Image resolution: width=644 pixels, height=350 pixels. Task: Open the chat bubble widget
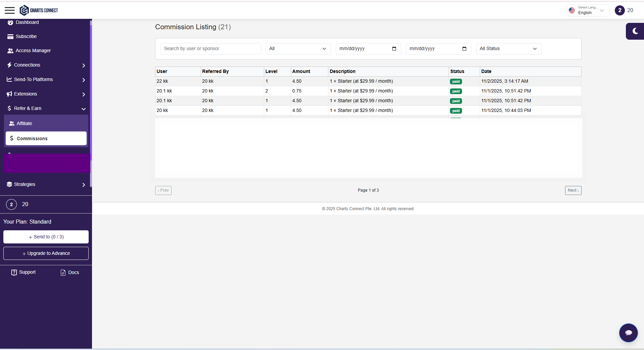click(628, 333)
